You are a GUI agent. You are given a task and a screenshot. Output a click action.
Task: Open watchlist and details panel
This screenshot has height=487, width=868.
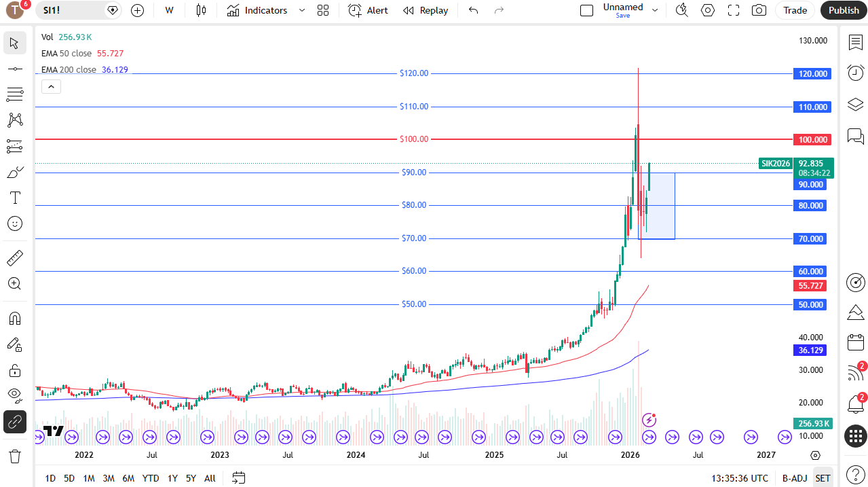[x=855, y=42]
